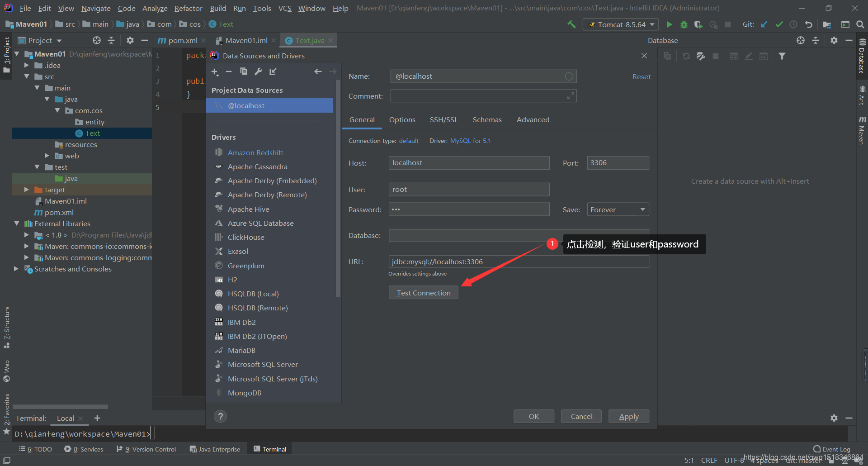Viewport: 868px width, 466px height.
Task: Commit changes with Git green checkmark
Action: pos(779,24)
